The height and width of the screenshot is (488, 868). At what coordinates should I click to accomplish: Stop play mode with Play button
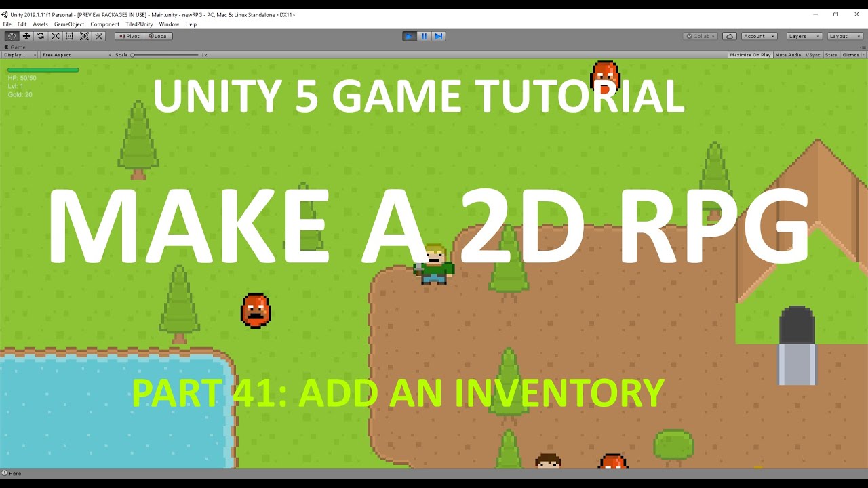point(410,36)
